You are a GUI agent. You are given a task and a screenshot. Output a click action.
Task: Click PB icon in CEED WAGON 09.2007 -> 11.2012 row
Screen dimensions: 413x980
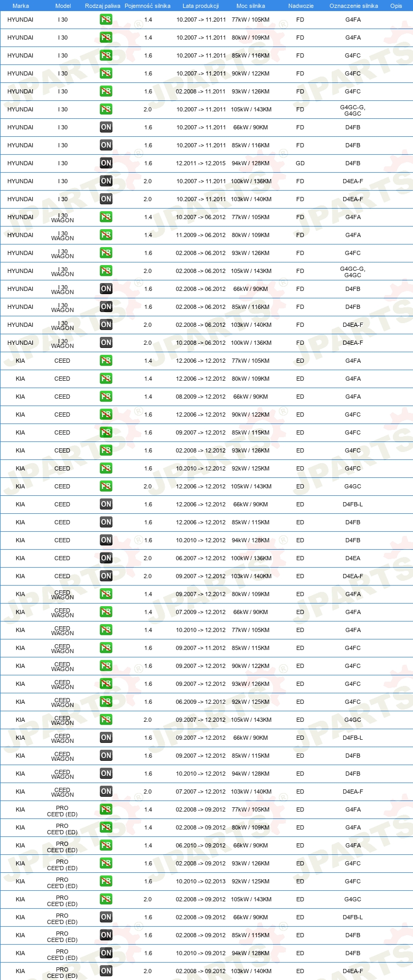pos(106,648)
